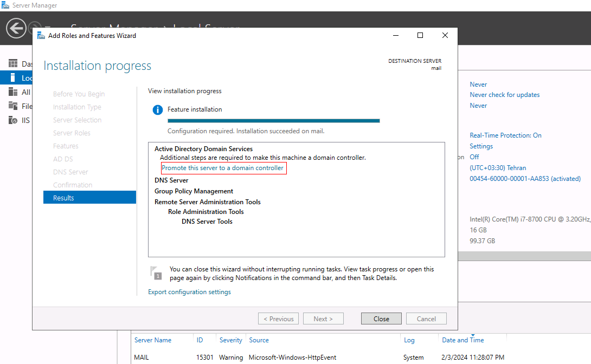Click the blue info icon beside Feature installation
Viewport: 591px width, 364px height.
[x=158, y=110]
